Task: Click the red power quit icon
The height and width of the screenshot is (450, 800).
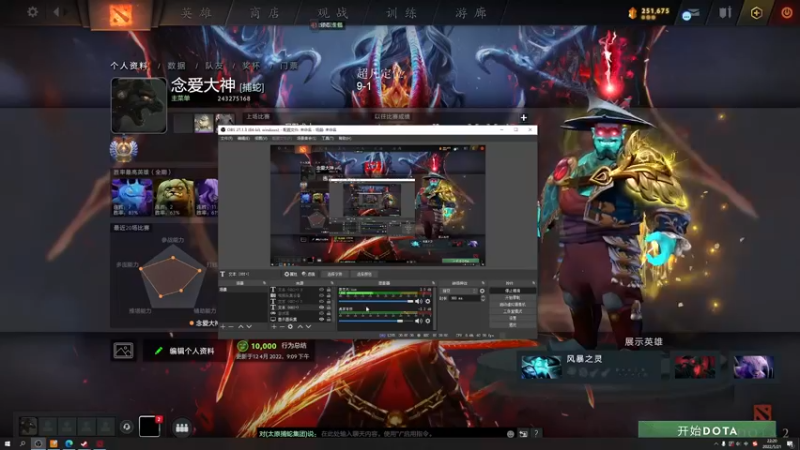Action: [787, 12]
